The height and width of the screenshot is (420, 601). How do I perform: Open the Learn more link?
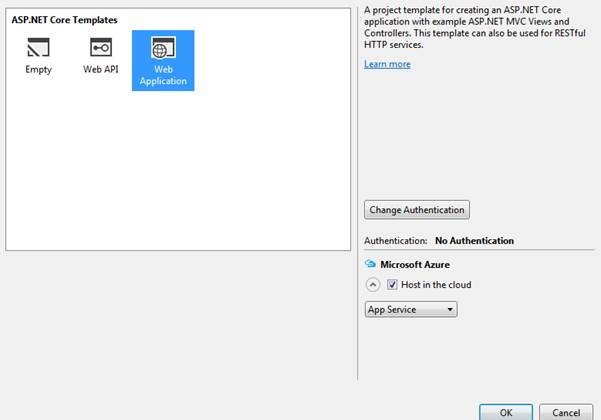pos(387,64)
